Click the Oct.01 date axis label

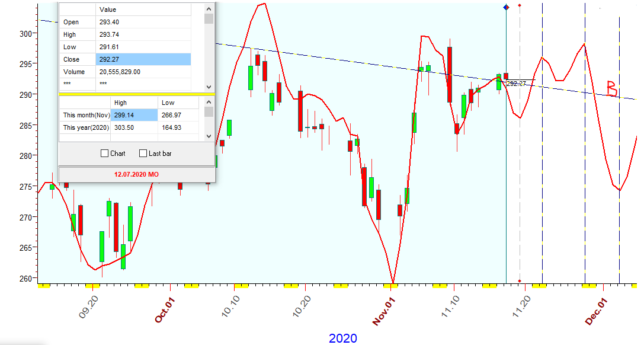(165, 311)
